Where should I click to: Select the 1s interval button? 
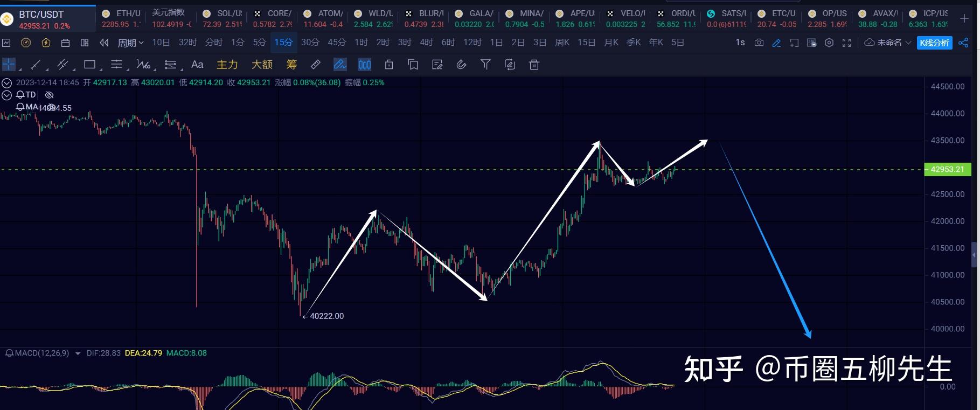740,42
